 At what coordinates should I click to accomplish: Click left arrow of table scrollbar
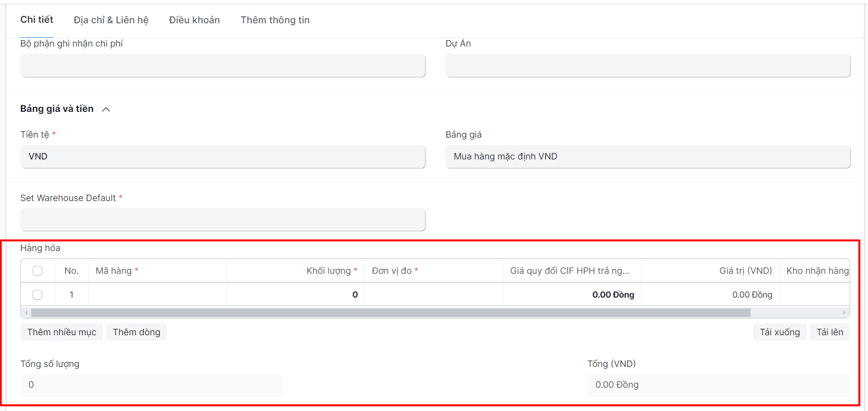[x=26, y=313]
